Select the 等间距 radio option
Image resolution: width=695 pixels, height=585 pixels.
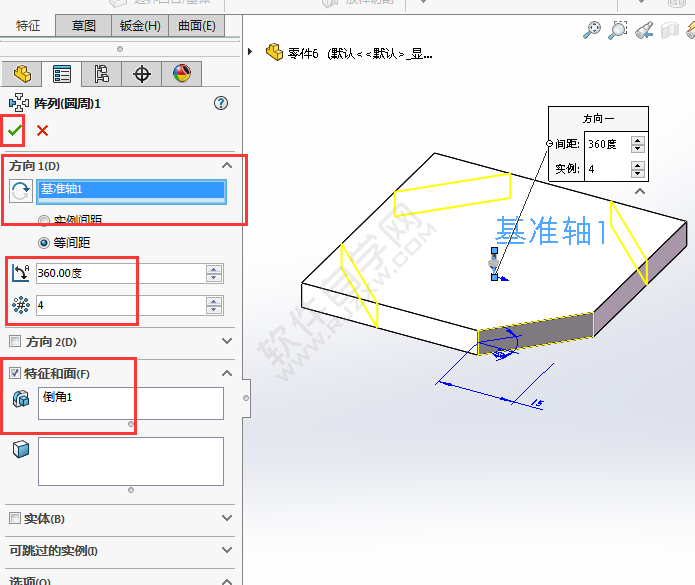[44, 243]
